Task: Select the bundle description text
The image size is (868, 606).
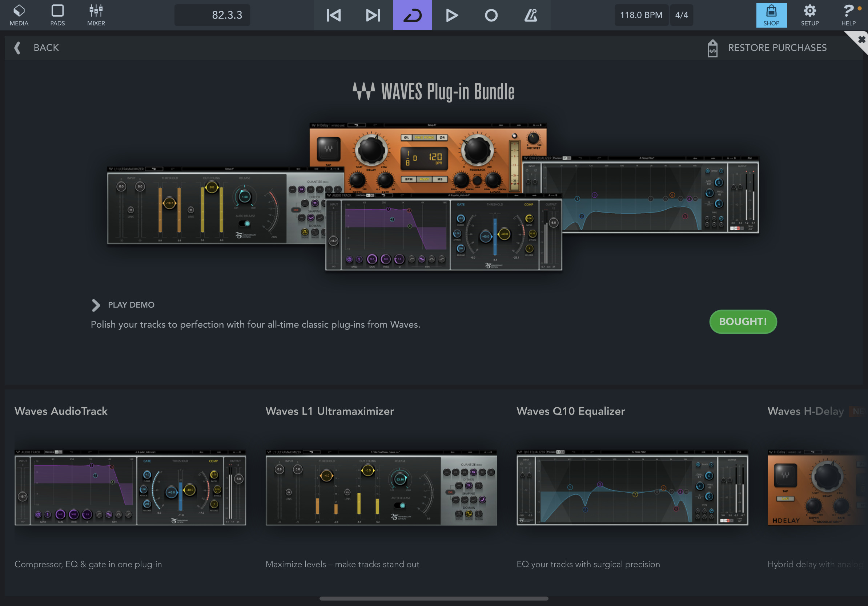Action: pos(256,324)
